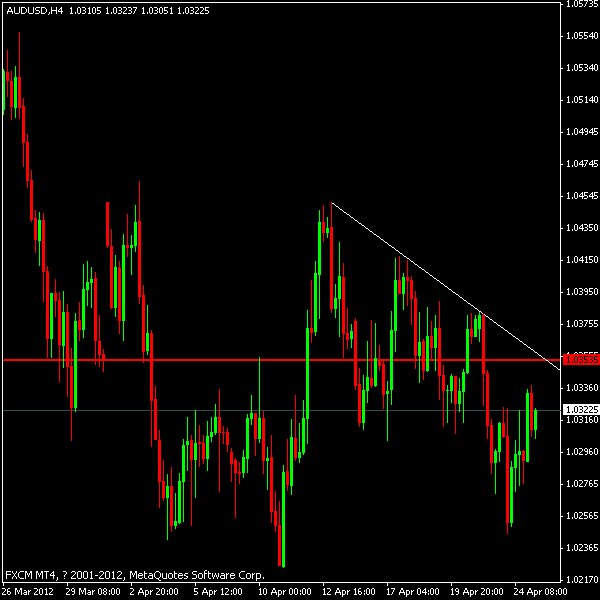The width and height of the screenshot is (600, 600).
Task: Click the 10 Apr 00:00 time label
Action: pyautogui.click(x=285, y=592)
